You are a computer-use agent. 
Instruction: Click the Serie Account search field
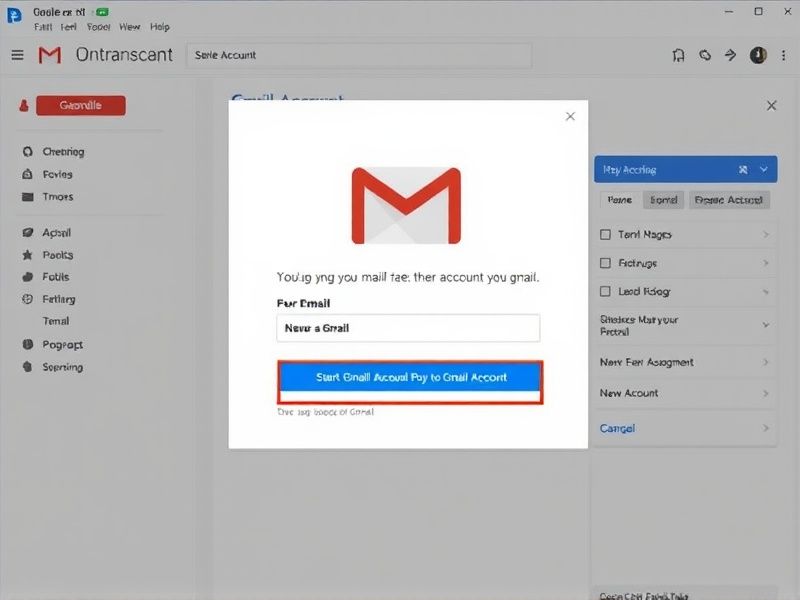click(x=359, y=55)
